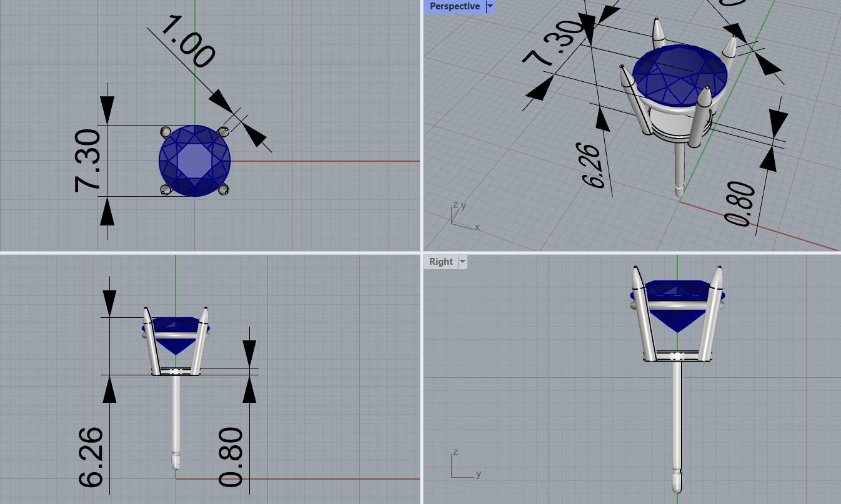The width and height of the screenshot is (841, 504).
Task: Expand the Right viewport dropdown menu arrow
Action: (463, 262)
